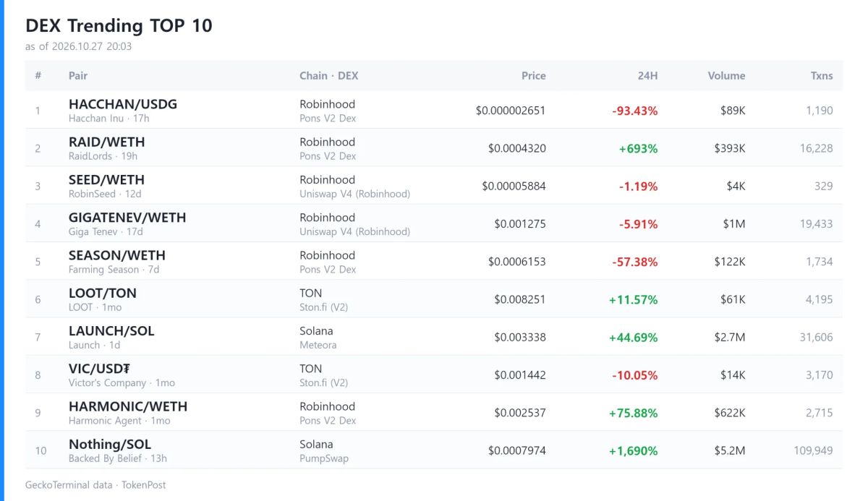Click the +44.69% change value
The image size is (868, 501).
[634, 337]
